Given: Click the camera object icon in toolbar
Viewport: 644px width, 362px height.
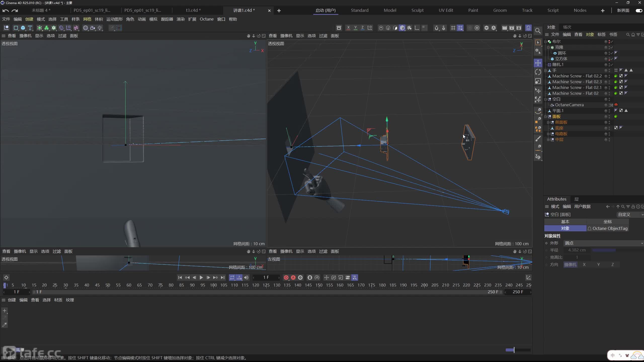Looking at the screenshot, I should [x=93, y=28].
